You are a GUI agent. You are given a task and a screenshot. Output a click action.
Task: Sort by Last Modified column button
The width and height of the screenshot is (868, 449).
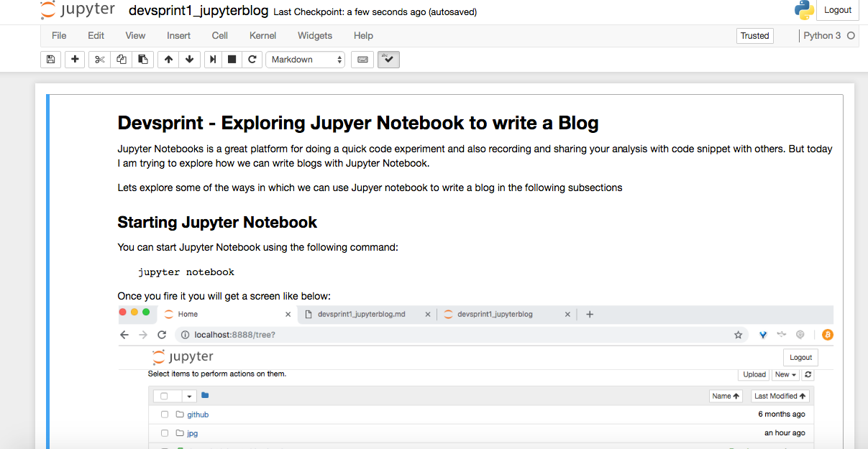(780, 396)
